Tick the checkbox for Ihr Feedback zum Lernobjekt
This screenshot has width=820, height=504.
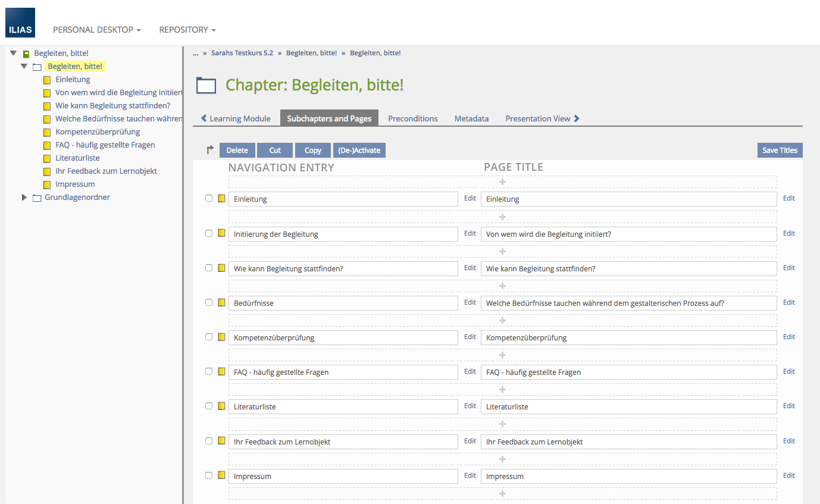pyautogui.click(x=209, y=441)
